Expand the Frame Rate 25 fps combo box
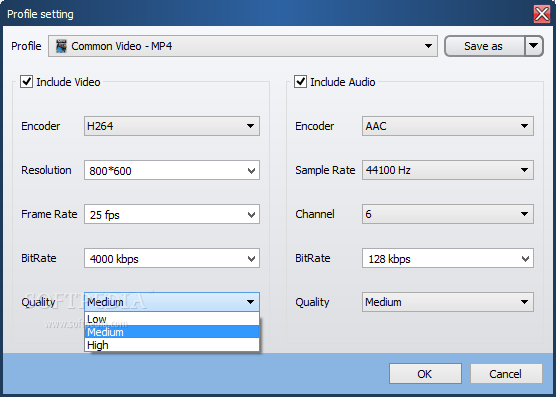This screenshot has width=556, height=397. [x=172, y=214]
